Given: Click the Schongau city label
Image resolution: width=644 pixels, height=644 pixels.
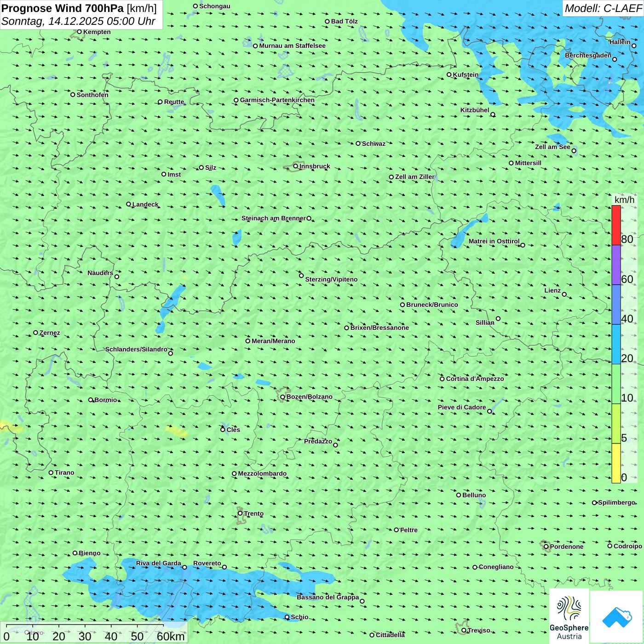Looking at the screenshot, I should point(215,6).
